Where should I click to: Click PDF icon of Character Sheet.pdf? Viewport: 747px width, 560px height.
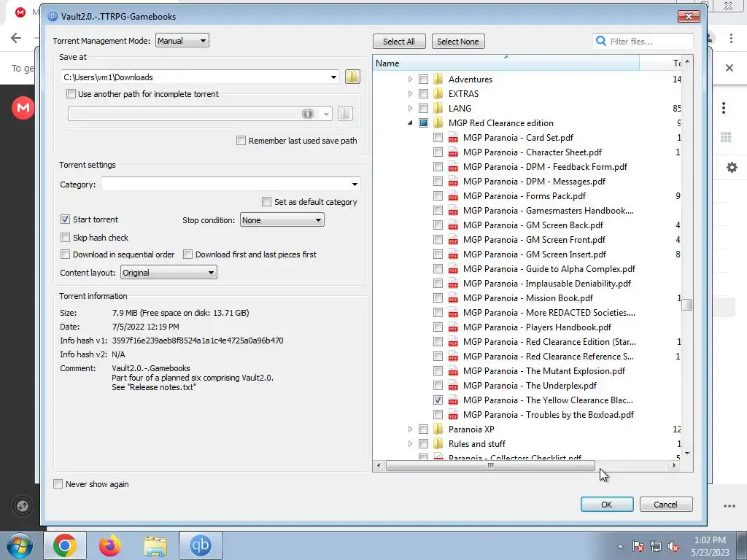tap(452, 152)
